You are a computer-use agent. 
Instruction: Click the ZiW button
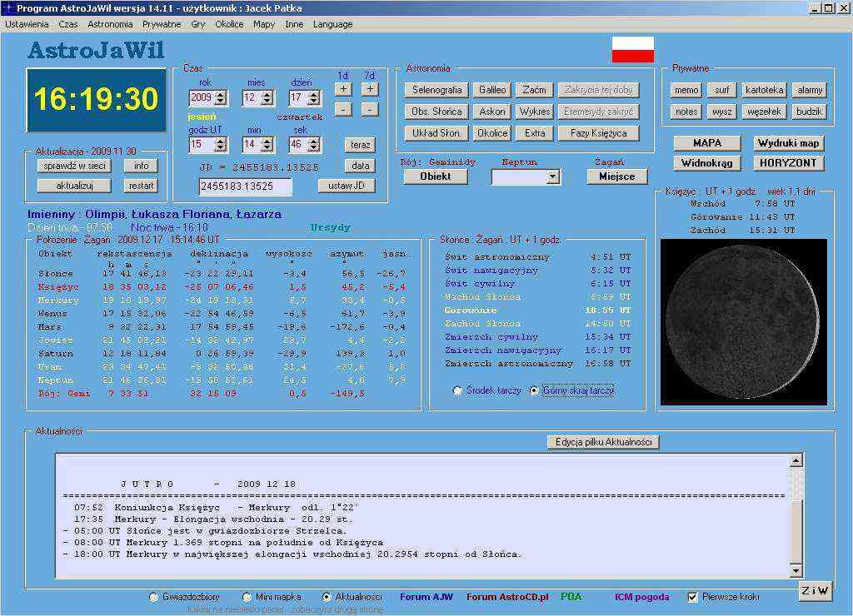click(815, 591)
